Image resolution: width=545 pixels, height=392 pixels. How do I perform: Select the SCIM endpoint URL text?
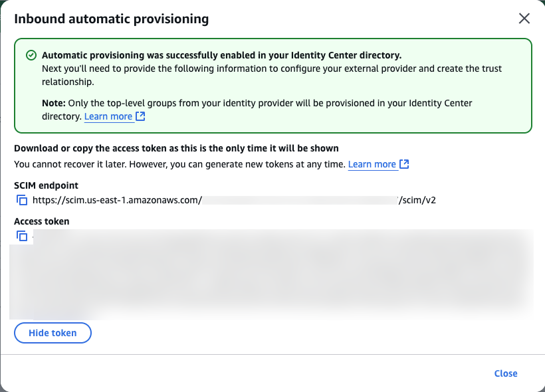pyautogui.click(x=234, y=199)
